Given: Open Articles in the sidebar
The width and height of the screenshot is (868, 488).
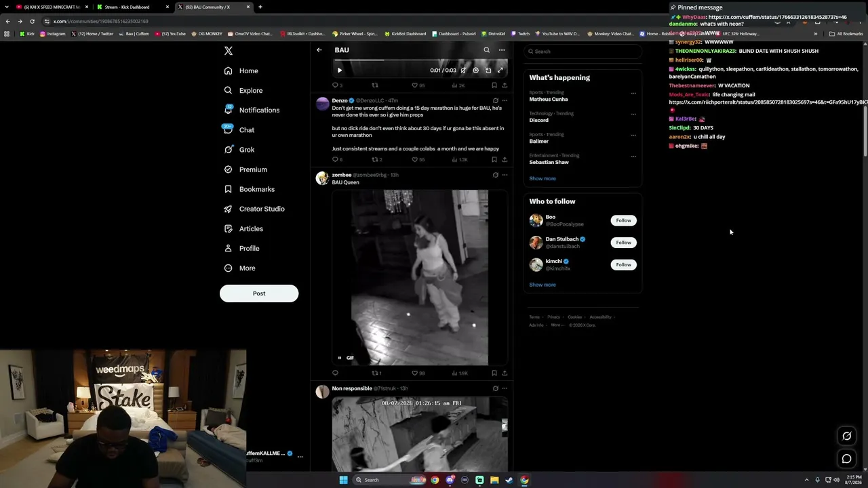Looking at the screenshot, I should (243, 228).
